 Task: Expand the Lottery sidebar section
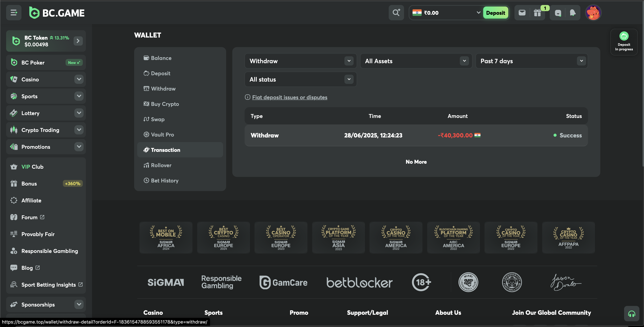pyautogui.click(x=79, y=113)
